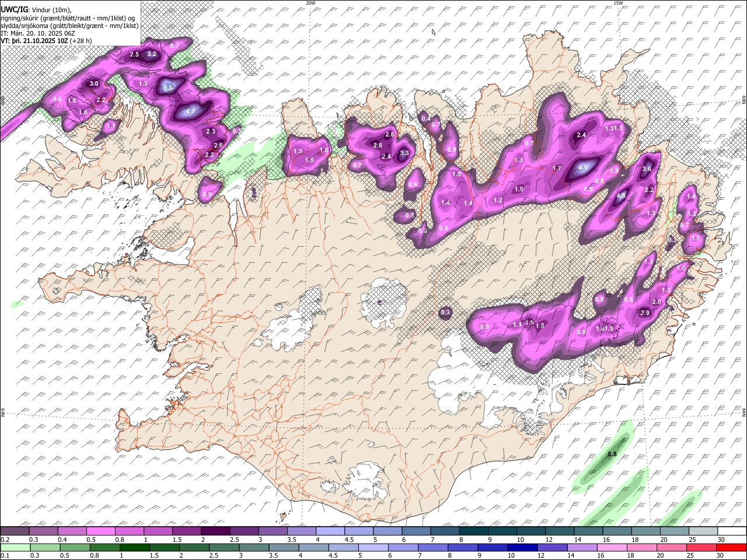Click the 4.9 precipitation value on the map
Screen dimensions: 747x560
point(582,167)
